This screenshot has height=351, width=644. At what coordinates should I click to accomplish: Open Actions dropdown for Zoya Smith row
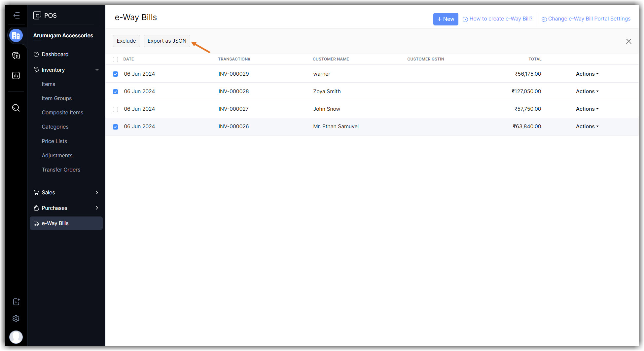point(587,92)
